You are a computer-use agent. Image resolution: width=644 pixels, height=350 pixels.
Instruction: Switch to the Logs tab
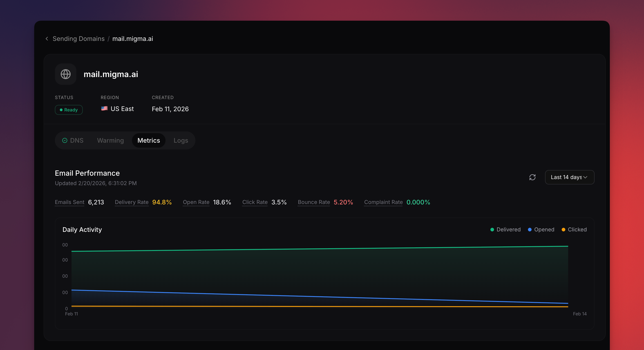click(181, 140)
